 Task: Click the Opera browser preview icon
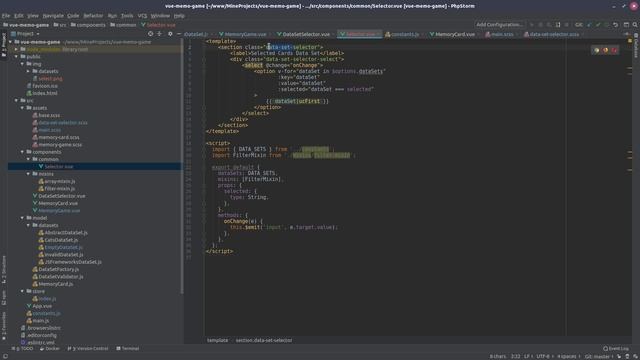[614, 50]
